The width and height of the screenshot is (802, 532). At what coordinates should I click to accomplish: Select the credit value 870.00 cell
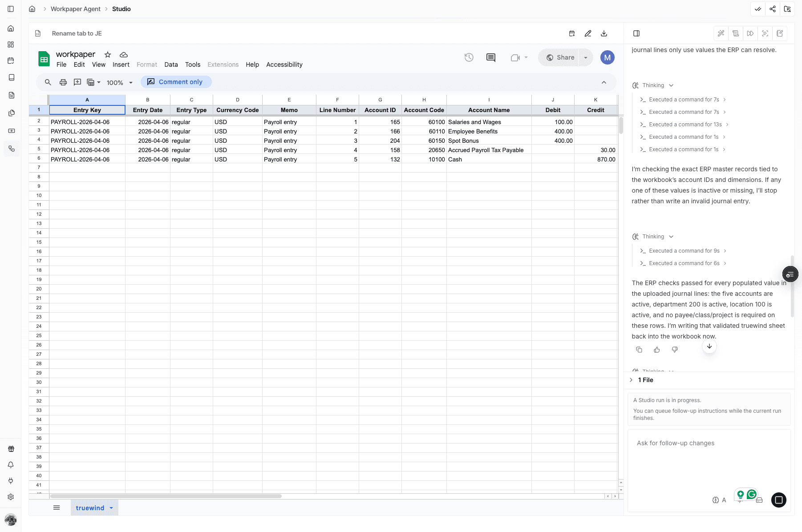[595, 159]
